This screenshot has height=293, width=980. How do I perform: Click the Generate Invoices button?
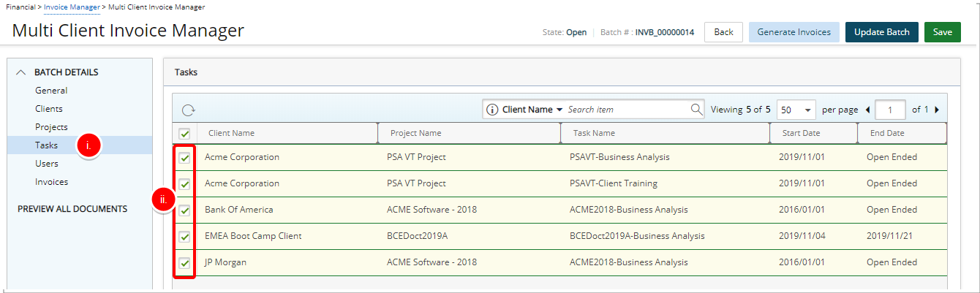click(794, 32)
